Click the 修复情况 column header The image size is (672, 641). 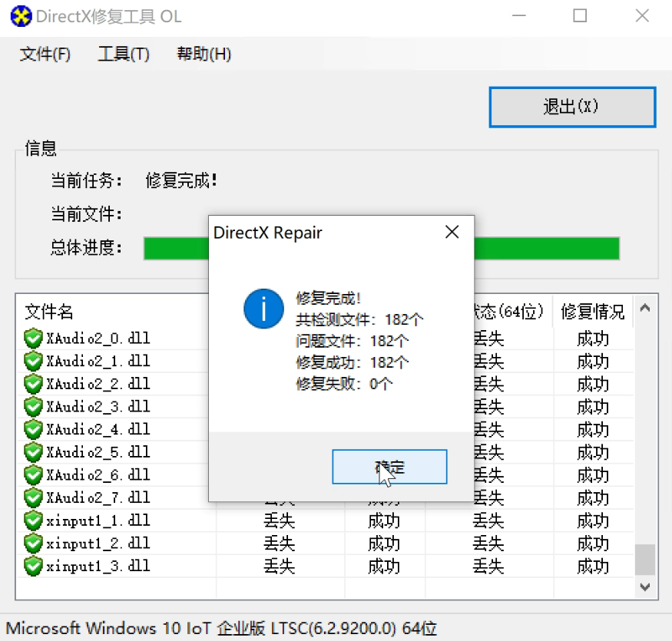click(x=593, y=312)
